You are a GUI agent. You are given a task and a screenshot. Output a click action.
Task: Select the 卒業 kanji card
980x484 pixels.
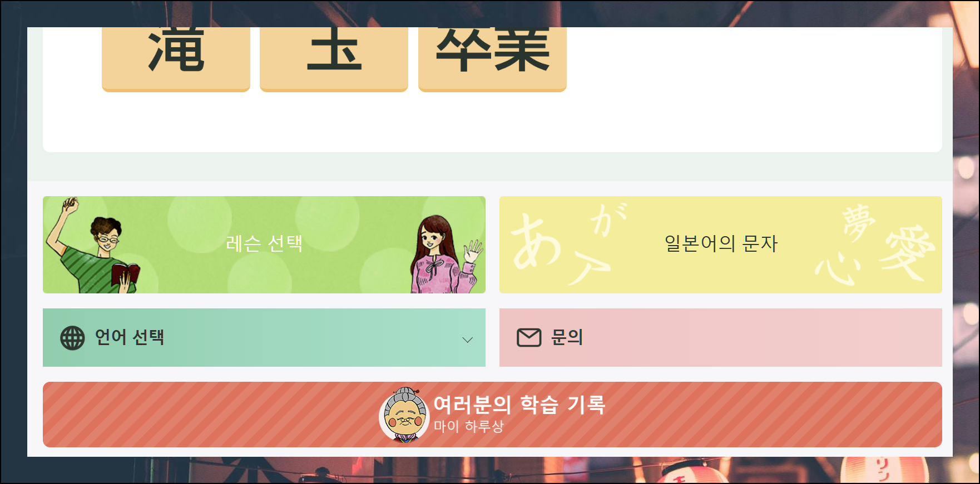click(492, 59)
